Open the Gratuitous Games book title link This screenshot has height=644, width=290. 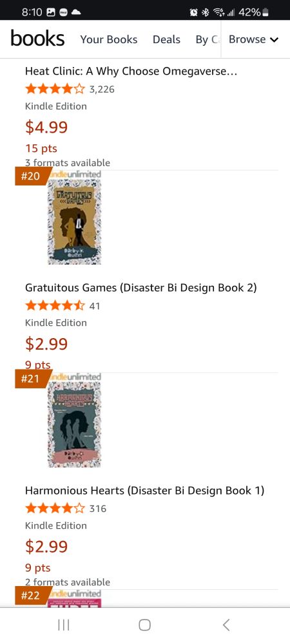pos(141,287)
